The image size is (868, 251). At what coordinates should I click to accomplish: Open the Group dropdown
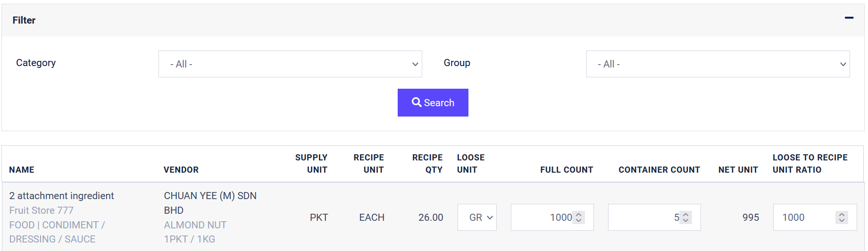[718, 64]
